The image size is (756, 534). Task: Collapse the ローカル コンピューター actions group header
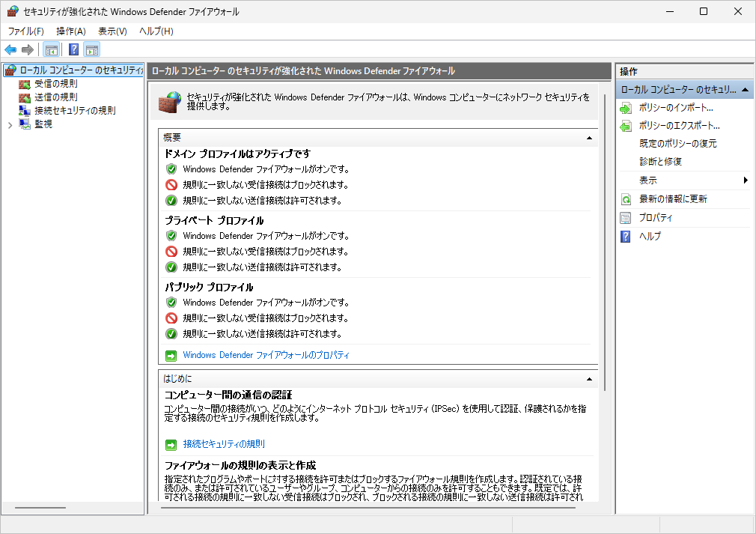coord(745,90)
